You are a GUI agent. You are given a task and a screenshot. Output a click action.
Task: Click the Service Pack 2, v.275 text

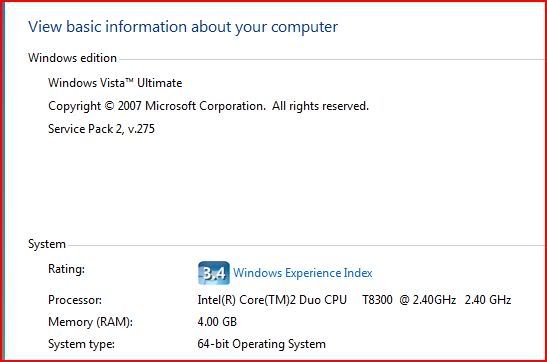pyautogui.click(x=101, y=129)
